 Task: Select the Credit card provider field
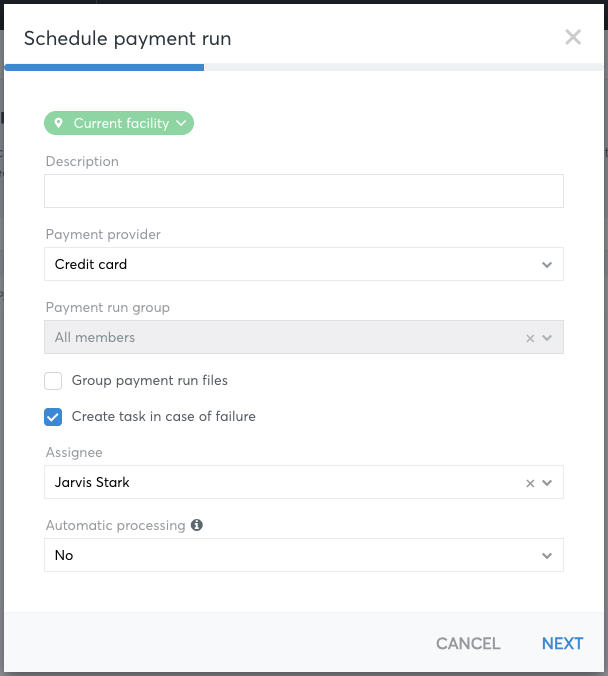(x=304, y=264)
